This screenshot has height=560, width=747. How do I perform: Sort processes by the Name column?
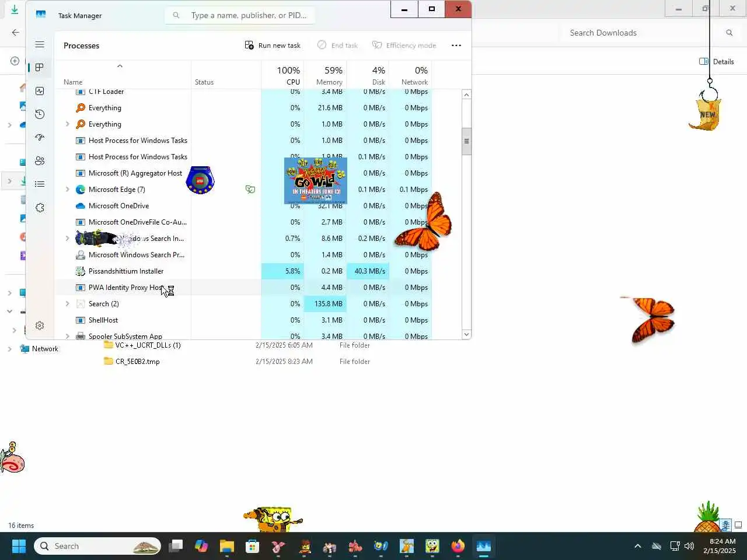(73, 82)
